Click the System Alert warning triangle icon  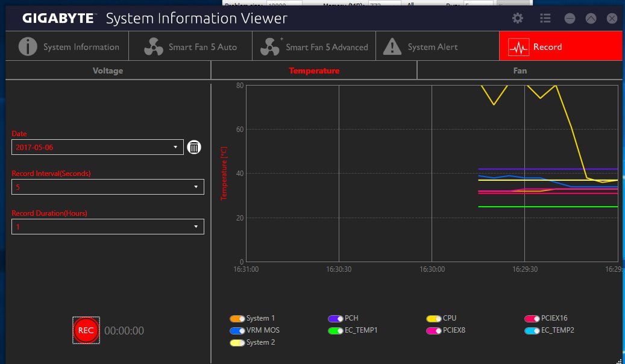[x=392, y=47]
